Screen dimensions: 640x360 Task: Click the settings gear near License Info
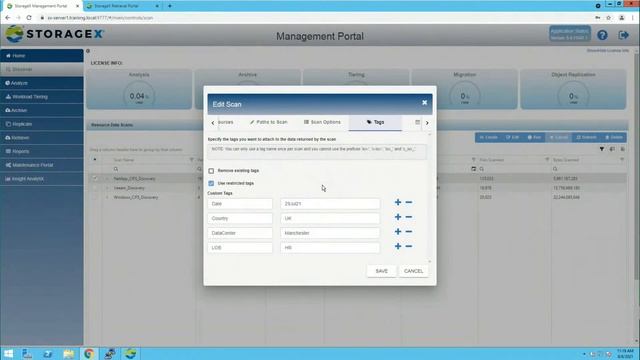click(88, 51)
